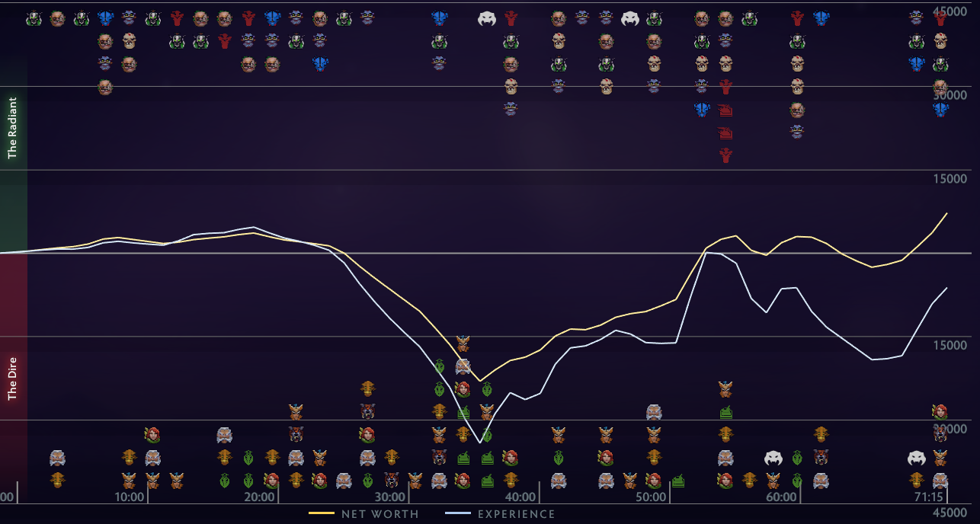Click the upper red tower icon on Radiant side

coord(725,110)
